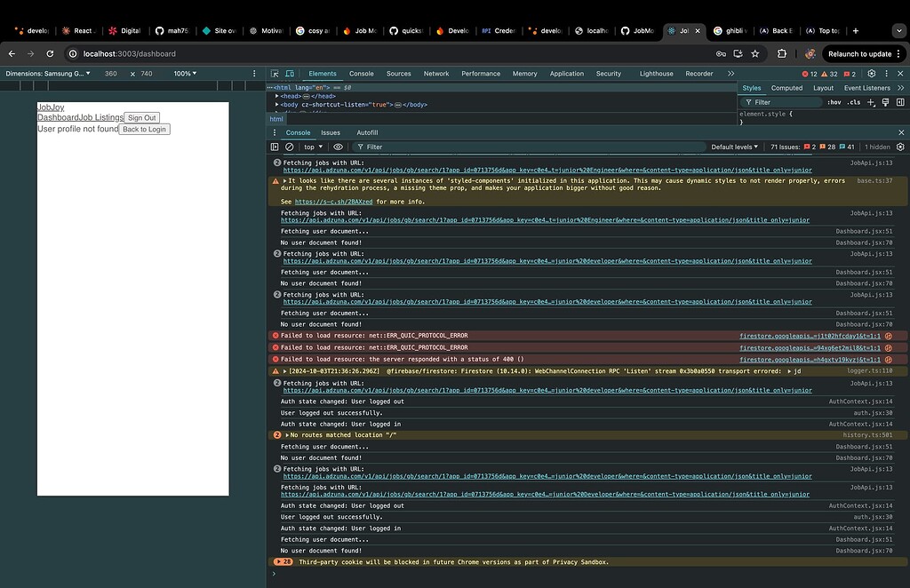Expand the body element in the DOM tree
910x588 pixels.
click(277, 105)
